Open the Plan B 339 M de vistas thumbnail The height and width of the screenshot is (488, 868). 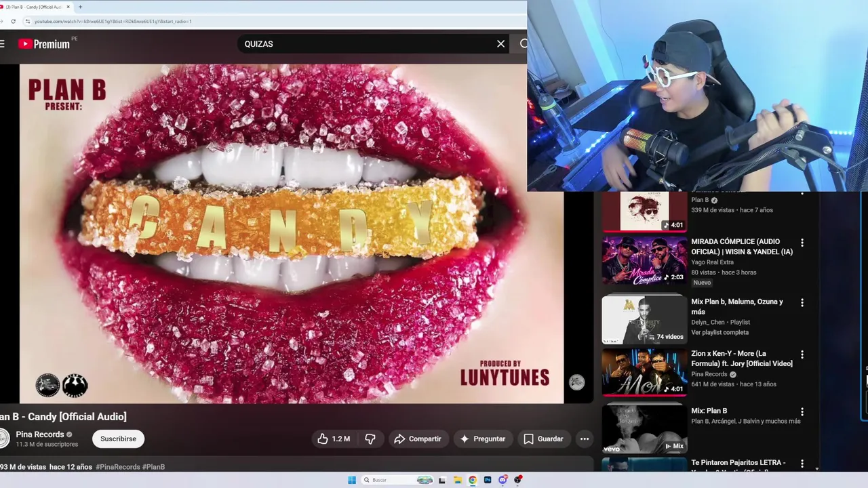pos(644,211)
